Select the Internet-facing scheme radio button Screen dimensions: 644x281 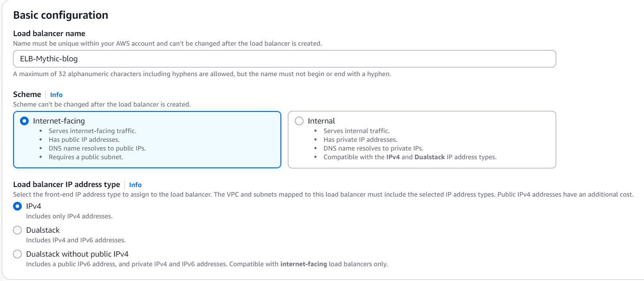click(x=25, y=121)
